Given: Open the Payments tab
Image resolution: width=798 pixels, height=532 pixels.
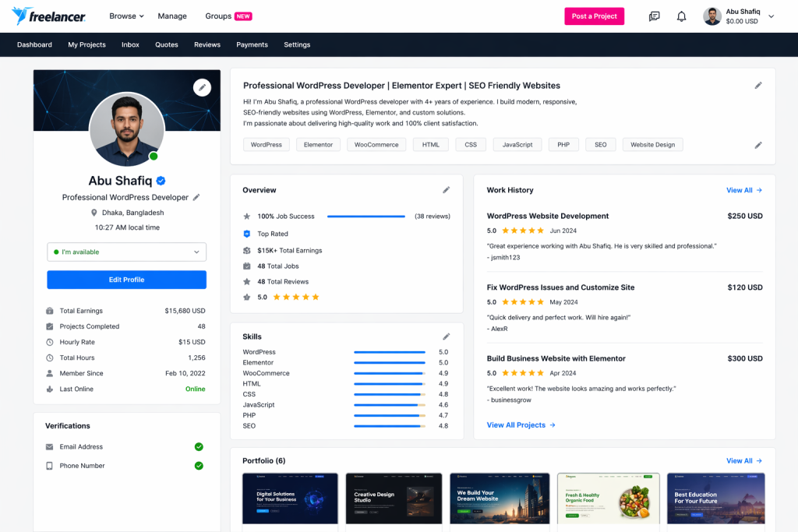Looking at the screenshot, I should tap(252, 44).
